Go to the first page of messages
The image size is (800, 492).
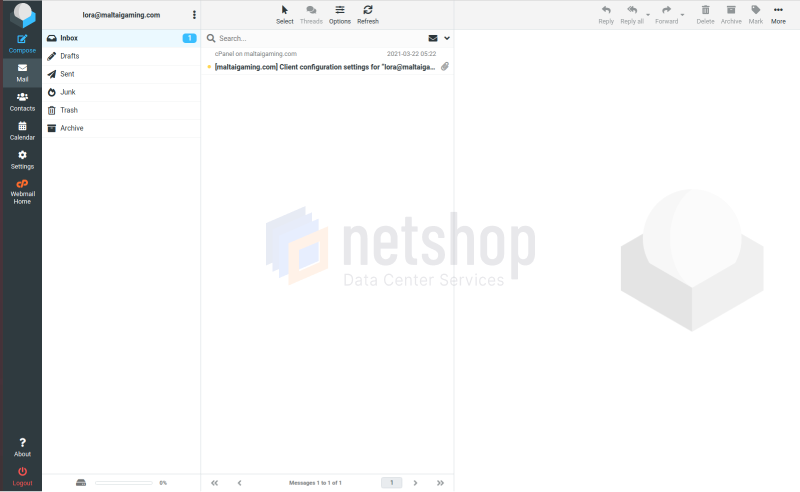coord(214,483)
